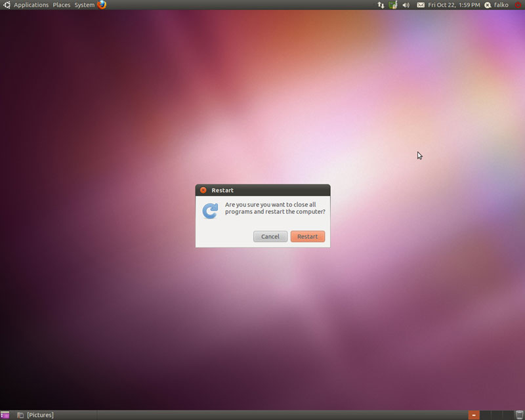This screenshot has width=525, height=420.
Task: Click the "Are you sure you want to close all" text
Action: coord(270,204)
